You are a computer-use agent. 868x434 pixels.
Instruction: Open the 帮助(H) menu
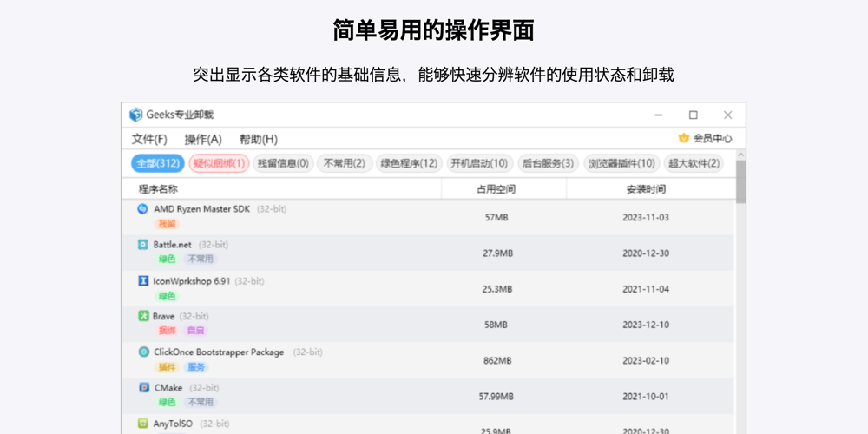point(259,139)
